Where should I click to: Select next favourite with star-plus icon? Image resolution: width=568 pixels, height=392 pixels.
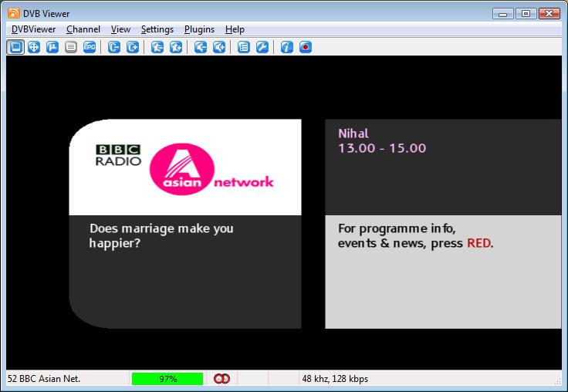pyautogui.click(x=176, y=47)
